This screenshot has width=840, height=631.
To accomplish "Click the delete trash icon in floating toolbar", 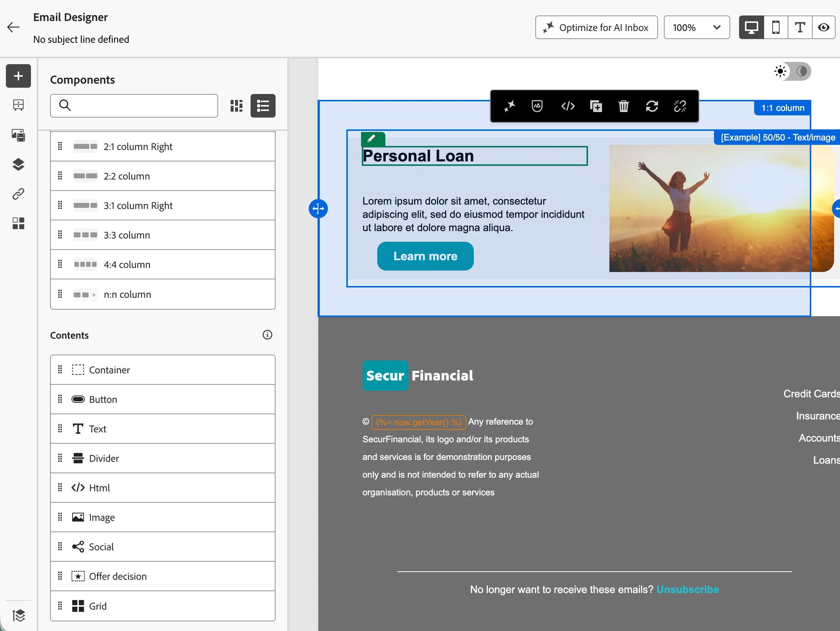I will 623,107.
